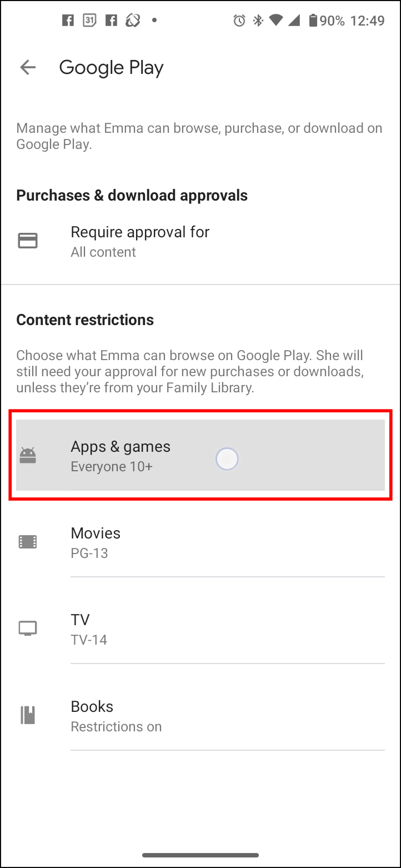This screenshot has width=401, height=868.
Task: Open TV rating restriction
Action: point(200,629)
